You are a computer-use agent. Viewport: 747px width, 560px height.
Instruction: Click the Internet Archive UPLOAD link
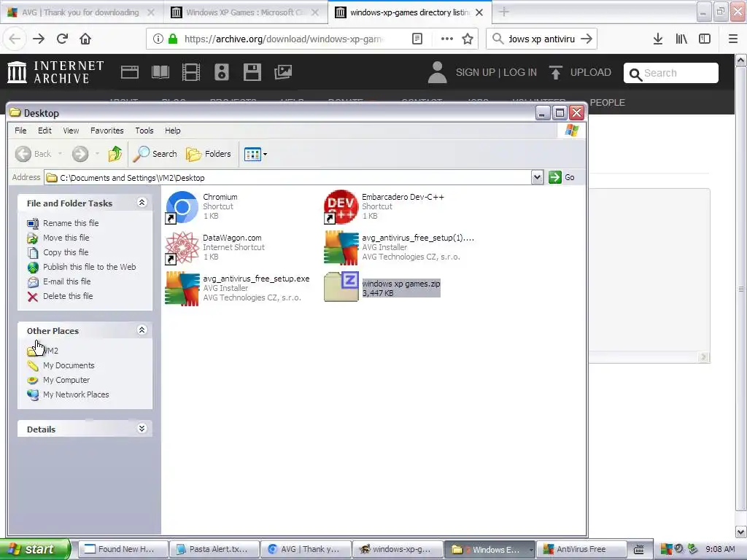(x=580, y=72)
